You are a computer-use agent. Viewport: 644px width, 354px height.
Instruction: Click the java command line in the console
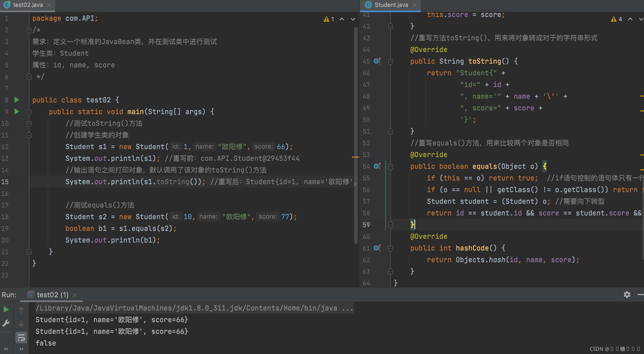[x=194, y=308]
